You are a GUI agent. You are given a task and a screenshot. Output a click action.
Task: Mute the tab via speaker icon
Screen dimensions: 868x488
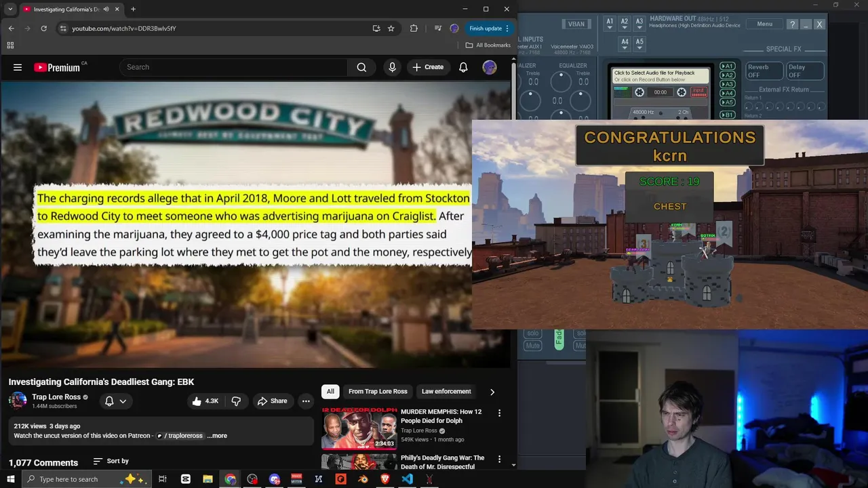click(x=106, y=9)
